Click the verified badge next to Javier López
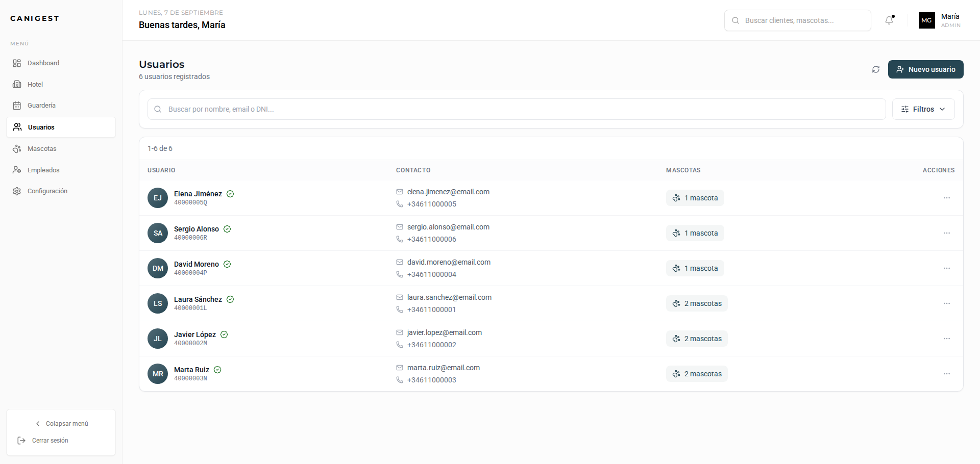Screen dimensions: 980x464 (x=224, y=334)
